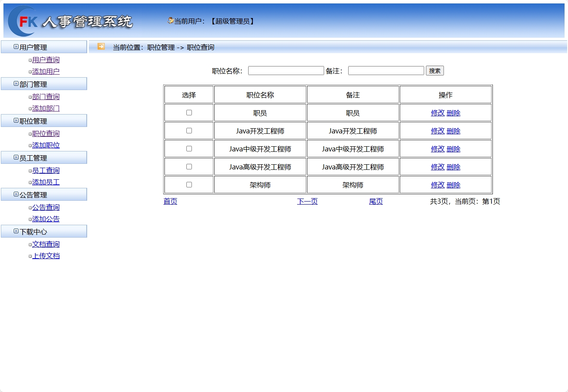This screenshot has height=392, width=568.
Task: Click 删除 in the 架构师 row
Action: coord(453,185)
